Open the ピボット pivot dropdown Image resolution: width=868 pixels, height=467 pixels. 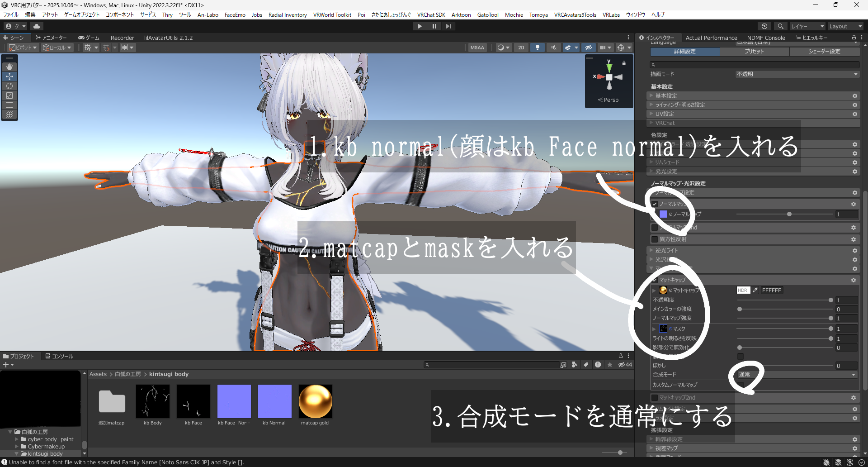coord(23,48)
